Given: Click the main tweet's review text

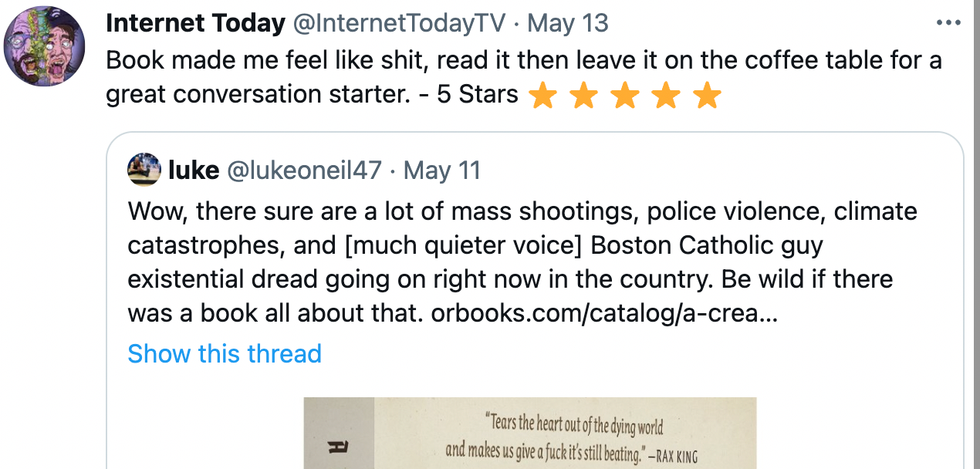Looking at the screenshot, I should (x=463, y=60).
